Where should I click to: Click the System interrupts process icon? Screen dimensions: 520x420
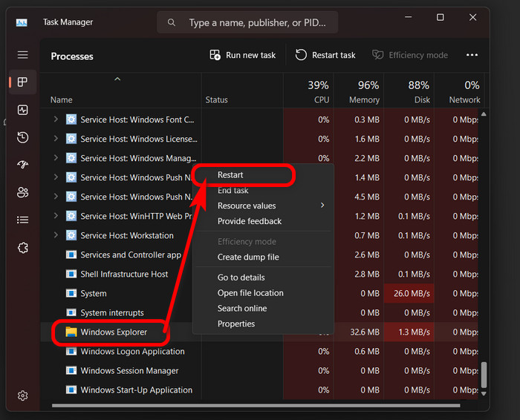[71, 312]
